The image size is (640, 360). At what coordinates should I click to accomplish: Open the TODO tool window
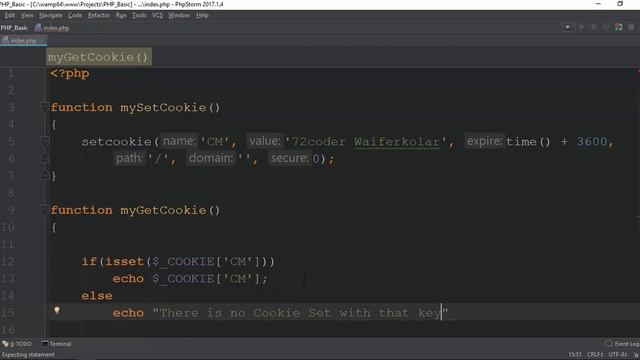(x=17, y=344)
